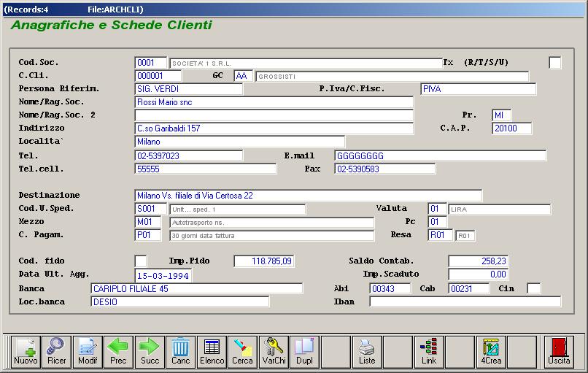Delete the record with Canc
The width and height of the screenshot is (588, 373).
(x=181, y=352)
